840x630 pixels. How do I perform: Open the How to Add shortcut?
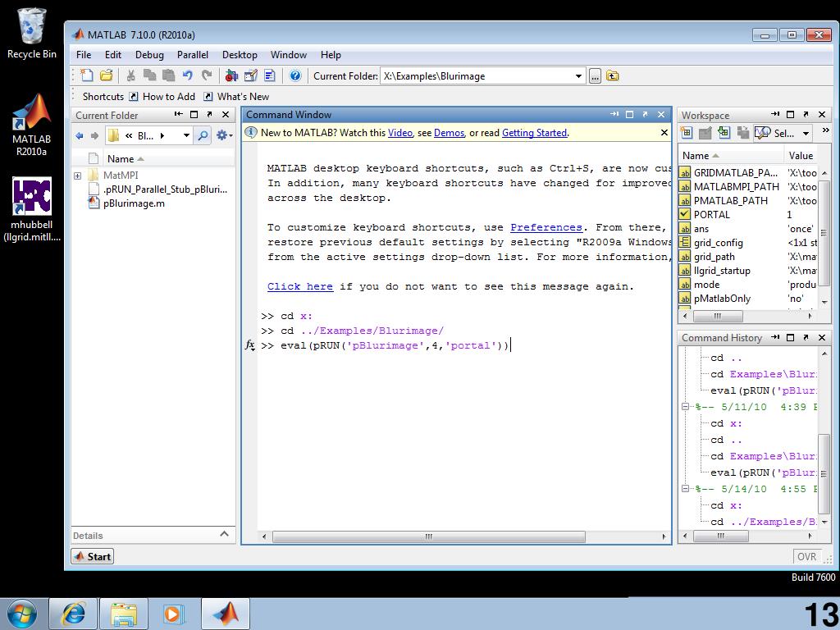pos(163,97)
